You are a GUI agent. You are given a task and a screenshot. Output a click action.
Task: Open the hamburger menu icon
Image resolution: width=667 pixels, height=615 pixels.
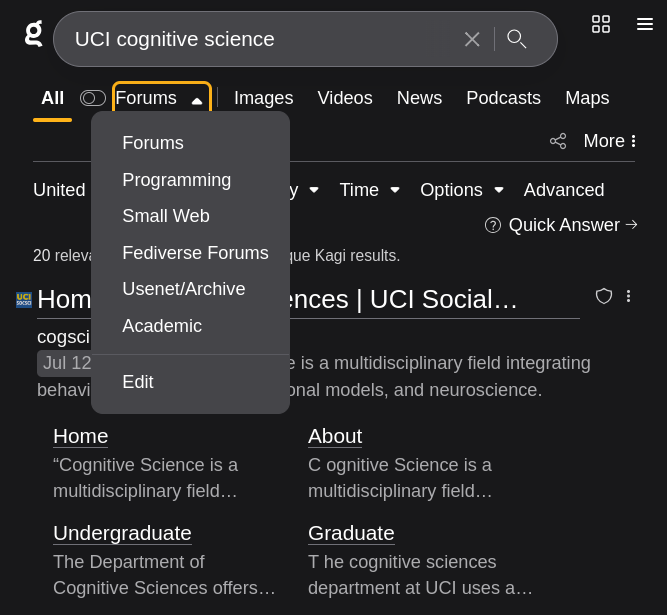644,24
